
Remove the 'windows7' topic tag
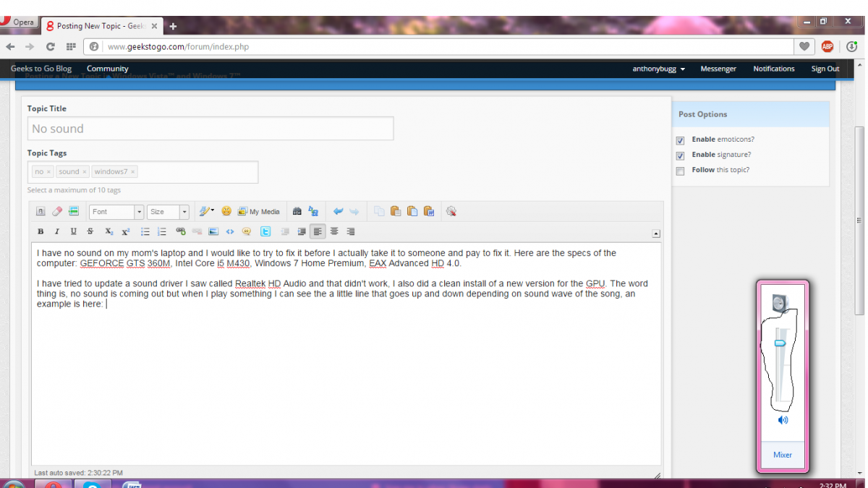[x=133, y=172]
